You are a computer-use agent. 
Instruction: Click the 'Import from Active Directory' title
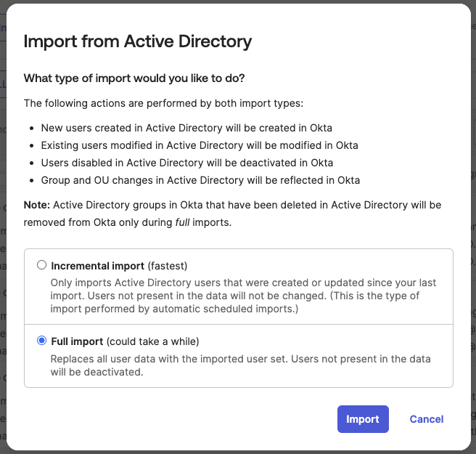pyautogui.click(x=138, y=41)
